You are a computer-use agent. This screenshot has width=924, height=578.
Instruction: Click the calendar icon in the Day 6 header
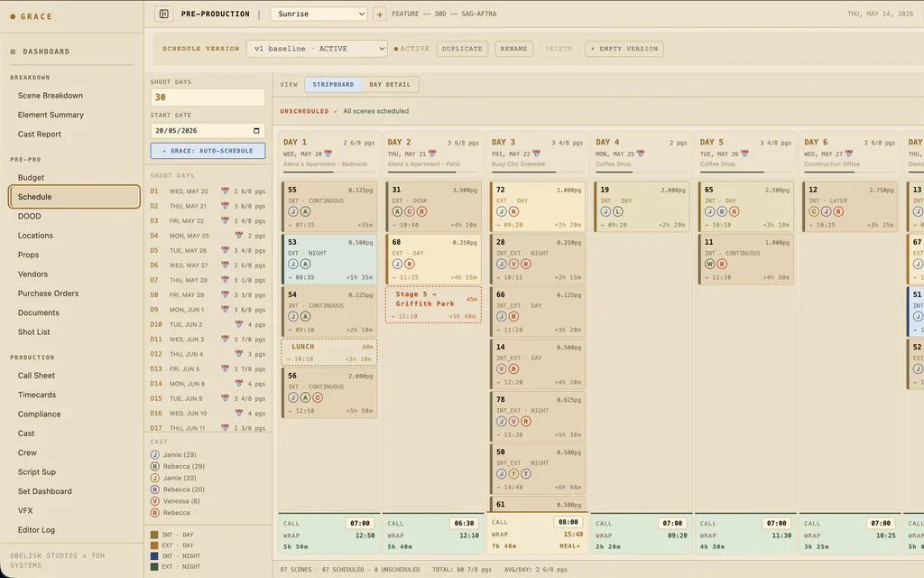pos(849,154)
